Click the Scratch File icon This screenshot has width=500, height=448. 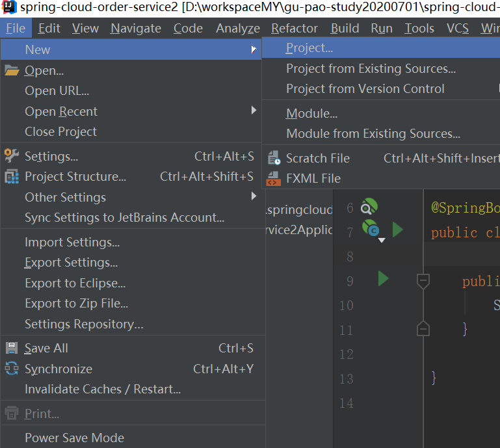(x=274, y=158)
